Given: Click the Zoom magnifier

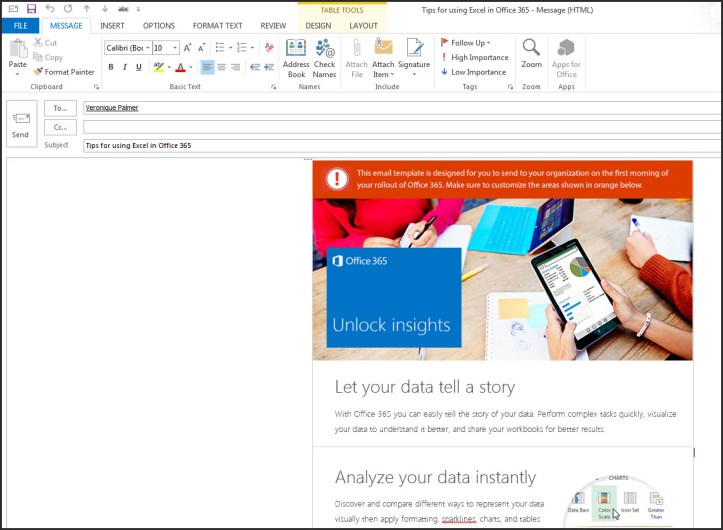Looking at the screenshot, I should (x=531, y=54).
